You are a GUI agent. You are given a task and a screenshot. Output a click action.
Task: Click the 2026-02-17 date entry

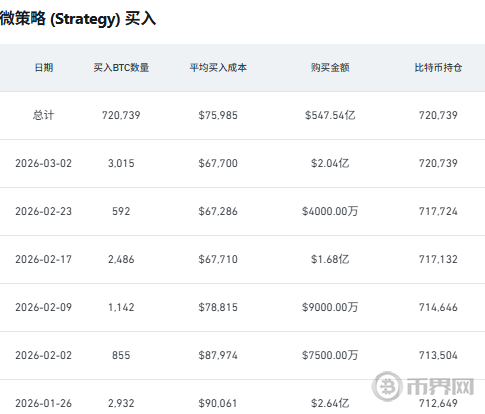pyautogui.click(x=43, y=259)
